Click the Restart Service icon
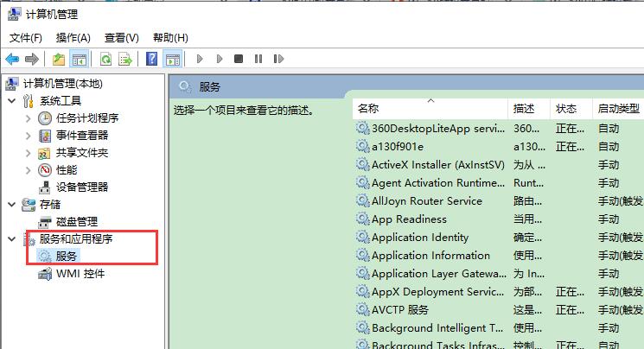Image resolution: width=644 pixels, height=349 pixels. coord(278,59)
